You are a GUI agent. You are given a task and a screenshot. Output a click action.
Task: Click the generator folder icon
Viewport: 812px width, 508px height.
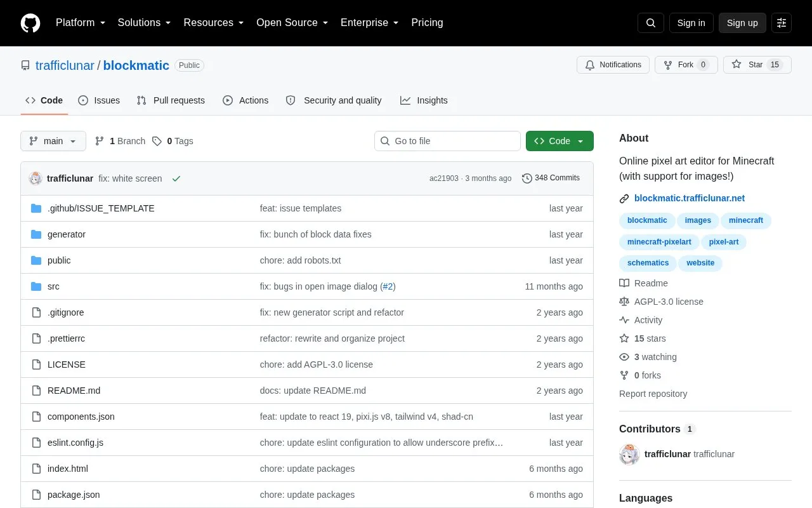(36, 234)
